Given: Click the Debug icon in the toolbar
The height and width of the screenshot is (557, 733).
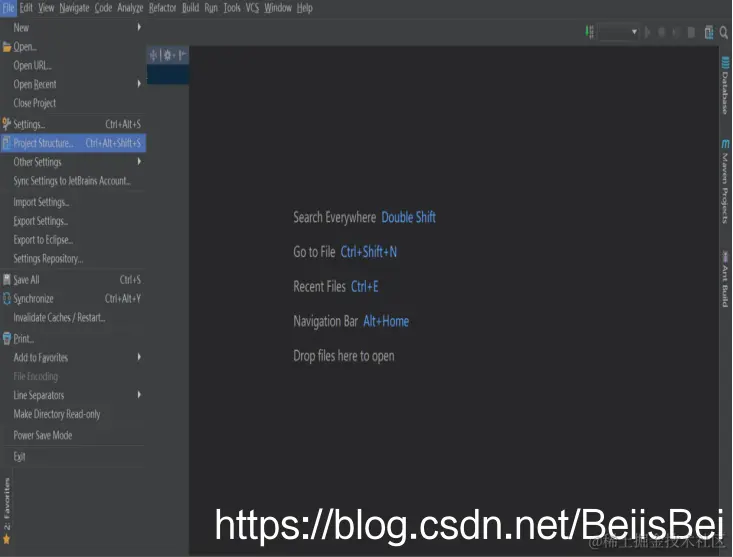Looking at the screenshot, I should [x=661, y=32].
